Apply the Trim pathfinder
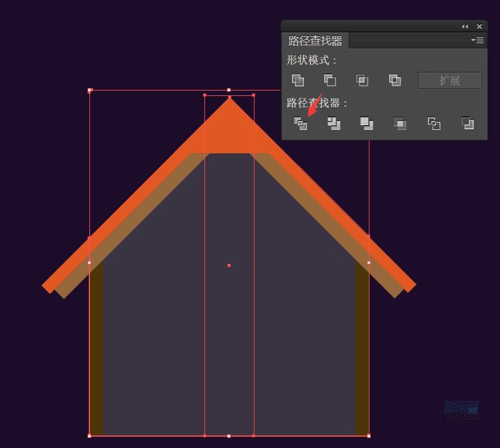Screen dimensions: 500x448 pos(334,123)
